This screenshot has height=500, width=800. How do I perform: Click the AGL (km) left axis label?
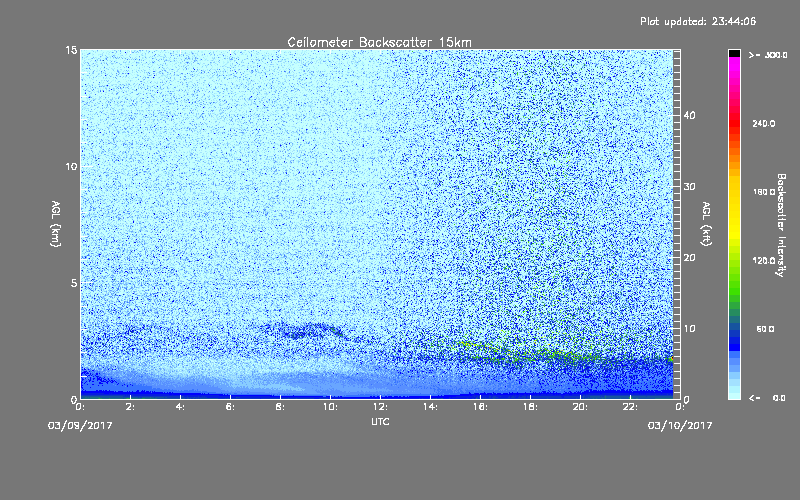coord(56,224)
